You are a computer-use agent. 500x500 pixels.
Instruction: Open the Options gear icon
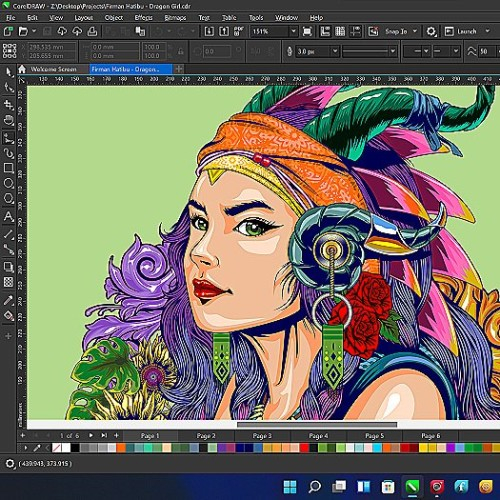pos(431,31)
